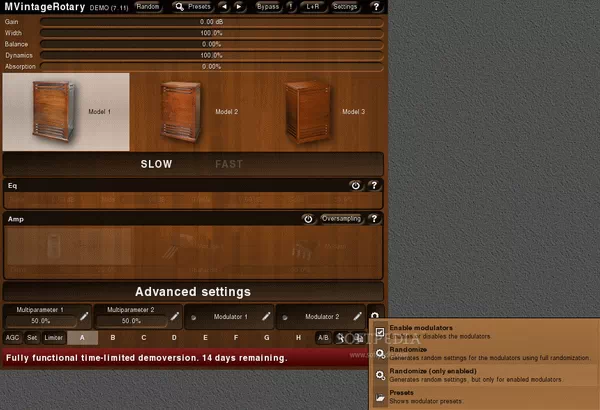Open the Eq section help icon
This screenshot has width=600, height=410.
pyautogui.click(x=374, y=185)
